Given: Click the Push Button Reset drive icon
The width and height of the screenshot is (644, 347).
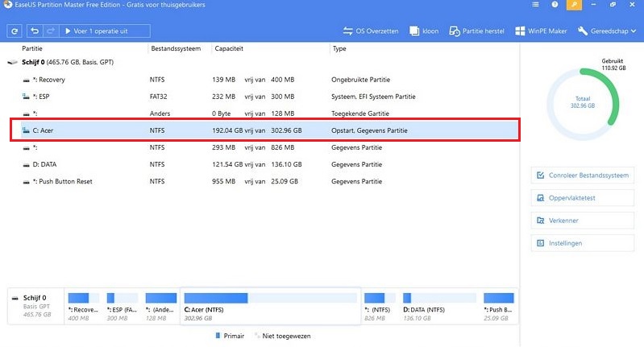Looking at the screenshot, I should (x=26, y=182).
